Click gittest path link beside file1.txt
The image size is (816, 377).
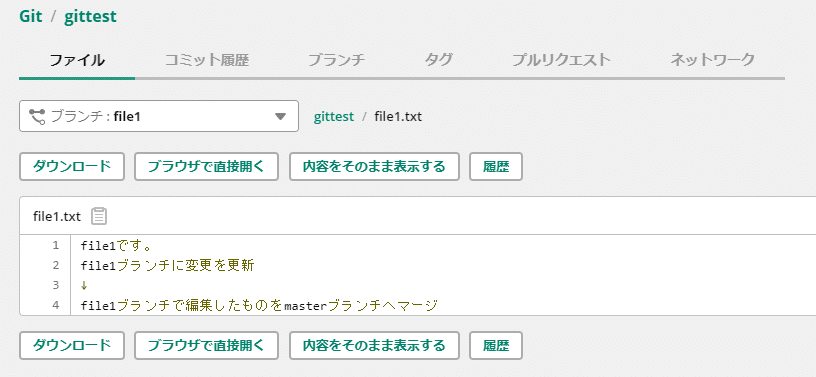point(334,117)
